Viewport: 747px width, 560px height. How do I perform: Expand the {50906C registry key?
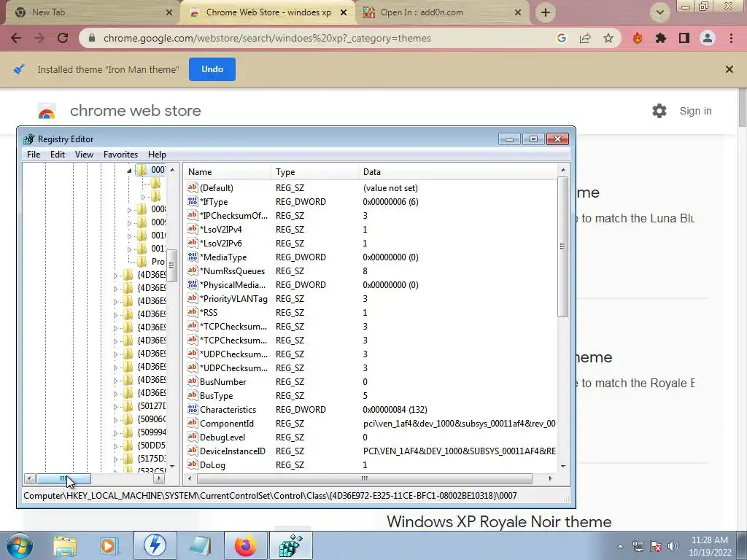[x=115, y=420]
